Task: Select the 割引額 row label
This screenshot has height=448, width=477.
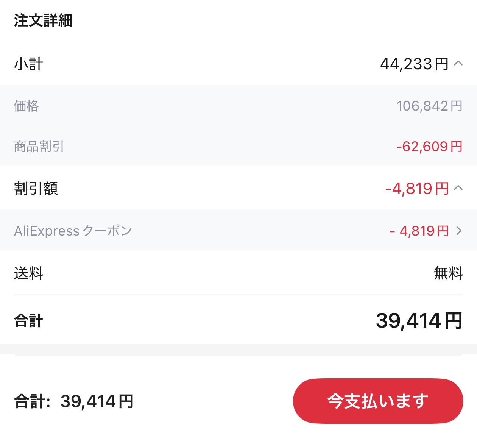Action: pyautogui.click(x=36, y=188)
